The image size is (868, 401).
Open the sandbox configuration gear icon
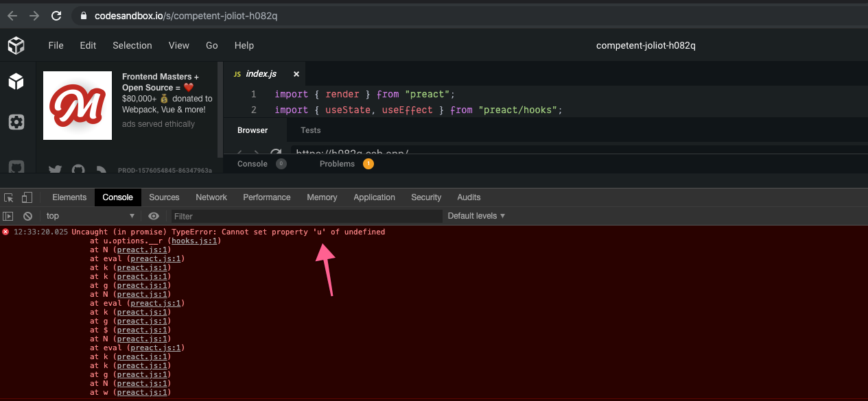click(x=15, y=122)
